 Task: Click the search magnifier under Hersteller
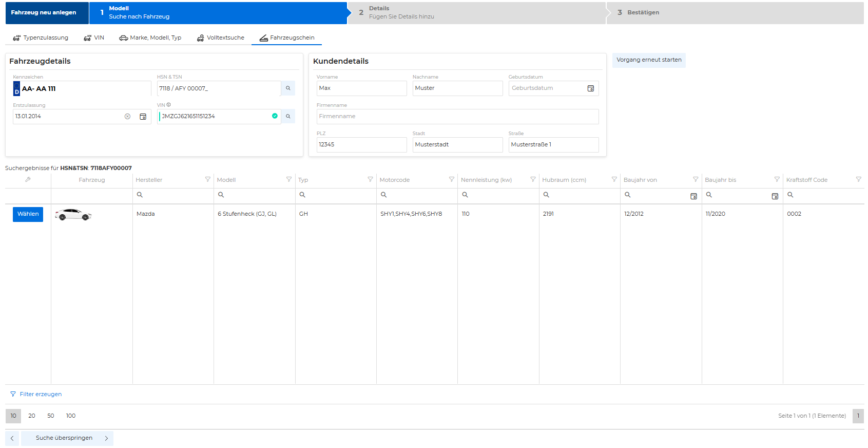coord(140,195)
